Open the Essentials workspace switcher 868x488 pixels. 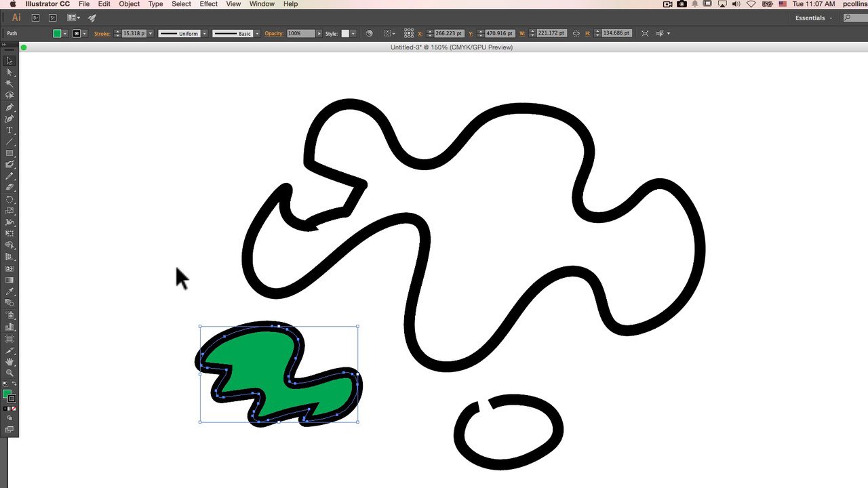813,18
